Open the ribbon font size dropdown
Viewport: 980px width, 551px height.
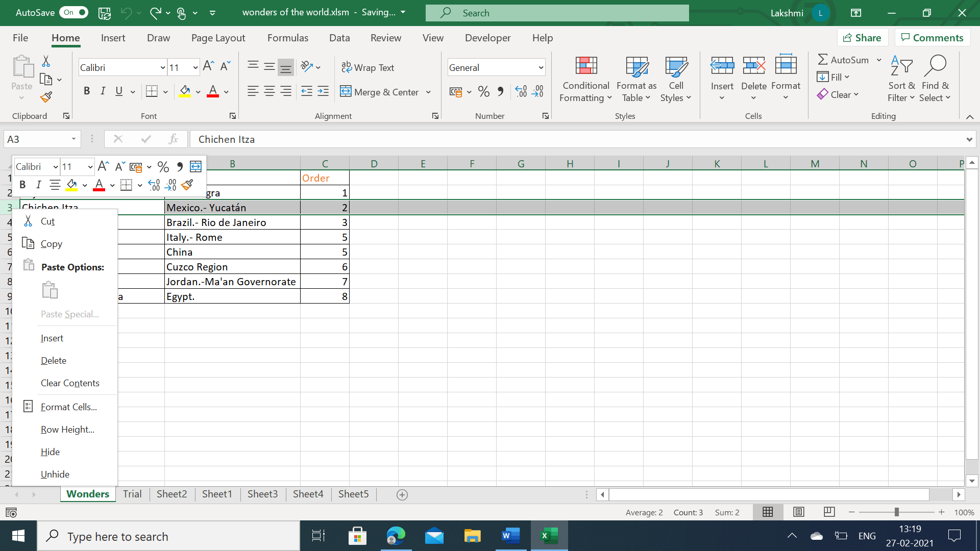point(195,67)
